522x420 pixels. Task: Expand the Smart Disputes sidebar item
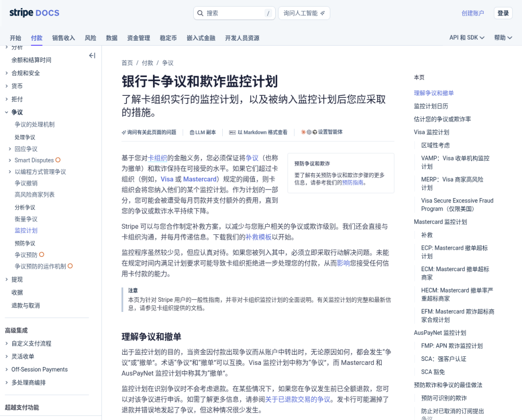tap(10, 161)
